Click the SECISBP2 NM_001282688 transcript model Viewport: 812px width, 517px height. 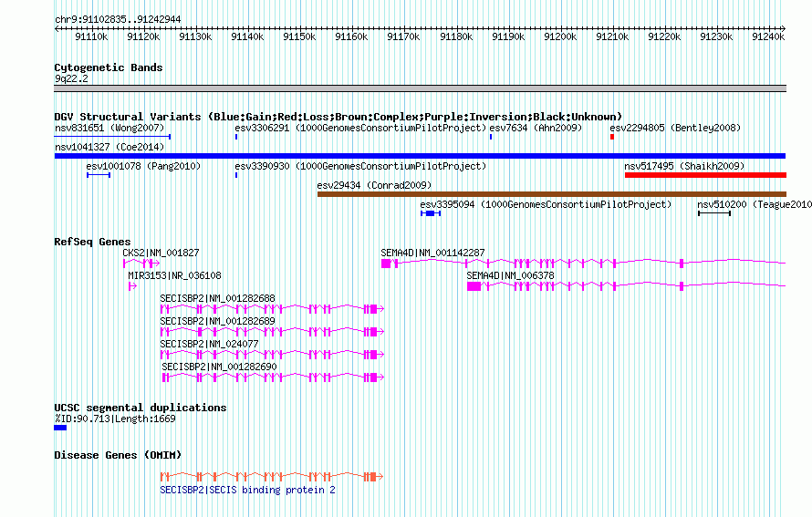tap(272, 309)
